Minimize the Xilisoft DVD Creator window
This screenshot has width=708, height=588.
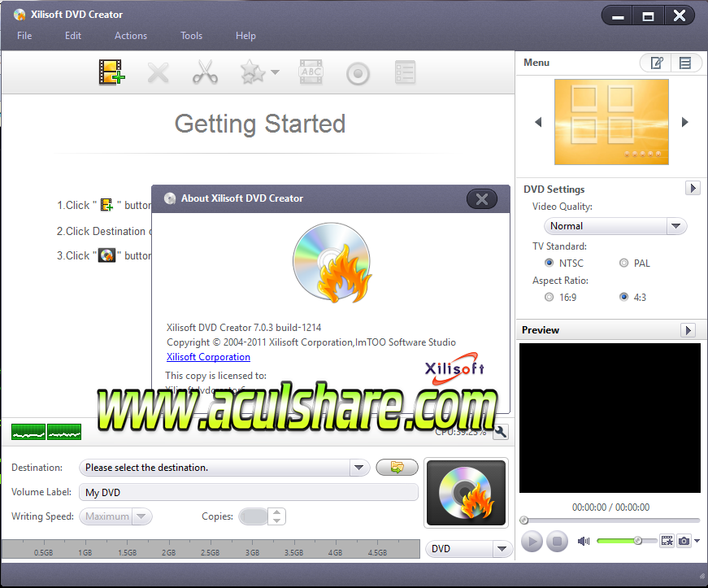tap(618, 17)
